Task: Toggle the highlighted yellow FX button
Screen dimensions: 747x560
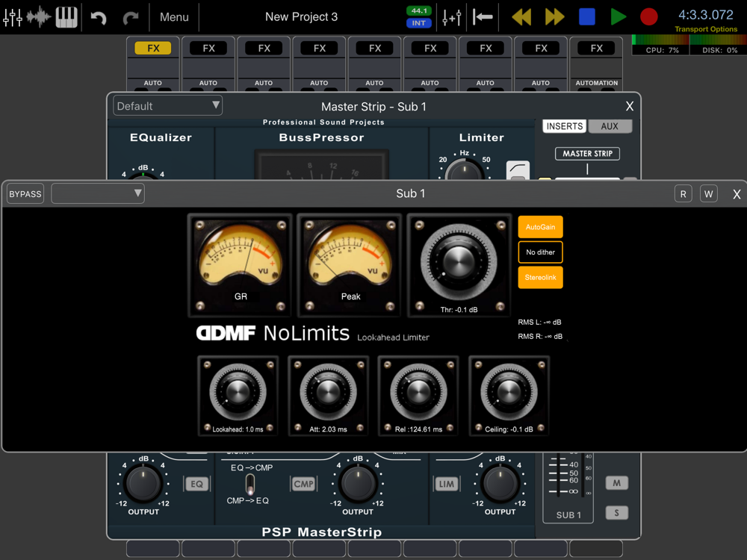Action: pyautogui.click(x=153, y=48)
